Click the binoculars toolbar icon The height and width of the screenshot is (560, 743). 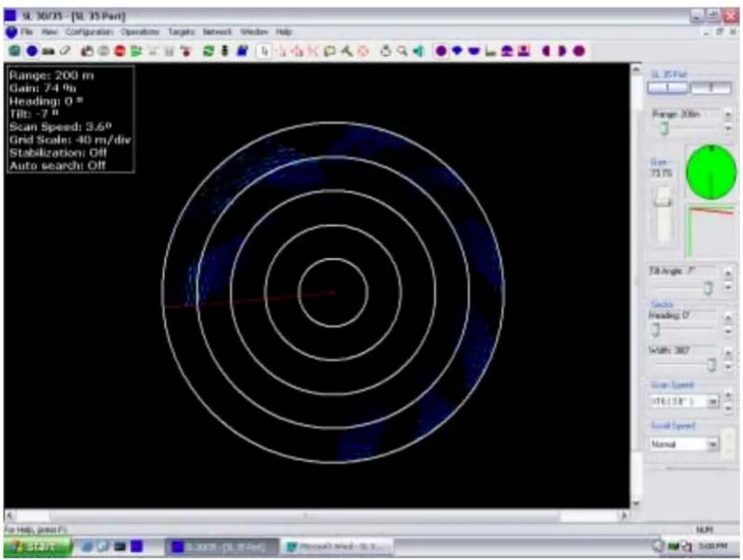(48, 51)
